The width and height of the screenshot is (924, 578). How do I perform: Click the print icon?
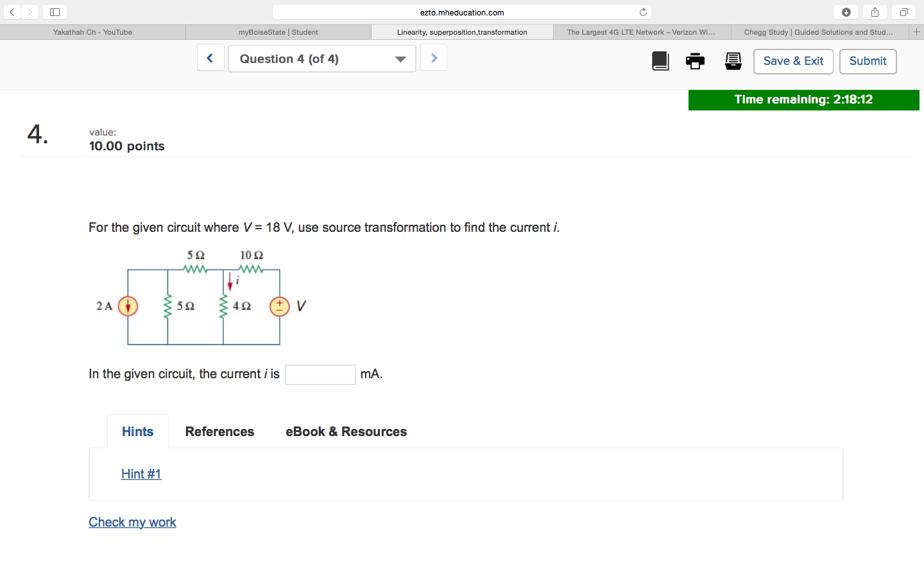[x=695, y=61]
